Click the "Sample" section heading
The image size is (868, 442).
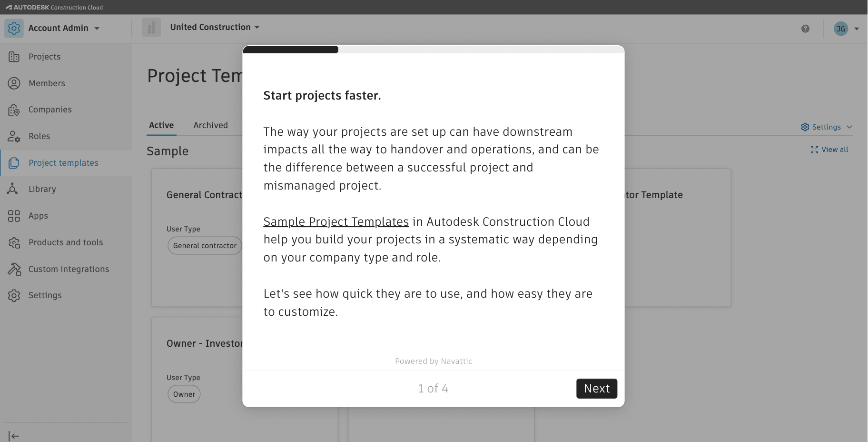pyautogui.click(x=168, y=151)
